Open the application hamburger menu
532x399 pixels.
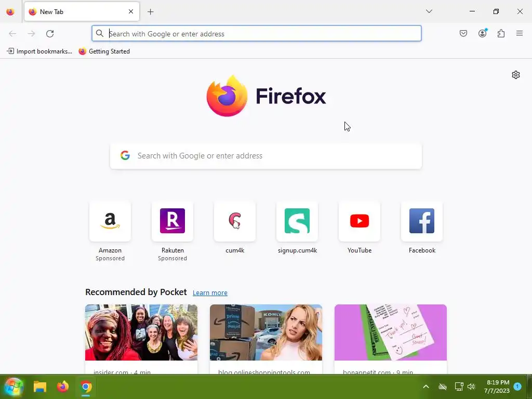click(520, 33)
